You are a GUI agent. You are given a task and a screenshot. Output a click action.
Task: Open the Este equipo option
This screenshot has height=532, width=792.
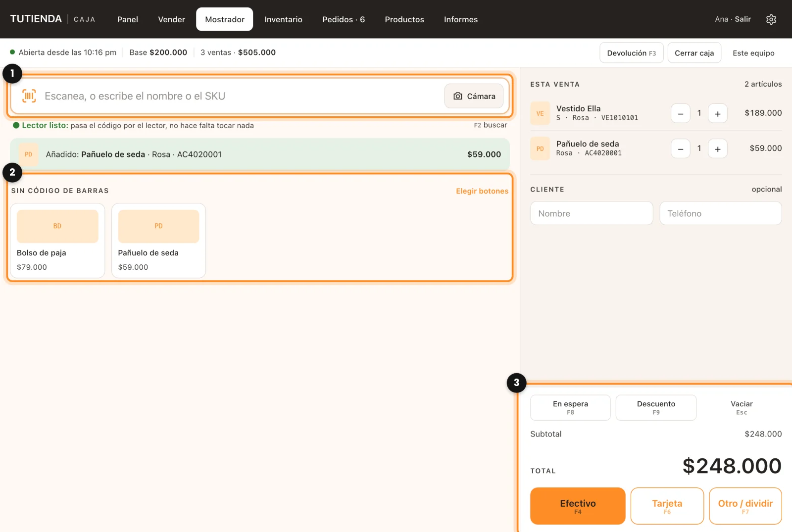[753, 53]
